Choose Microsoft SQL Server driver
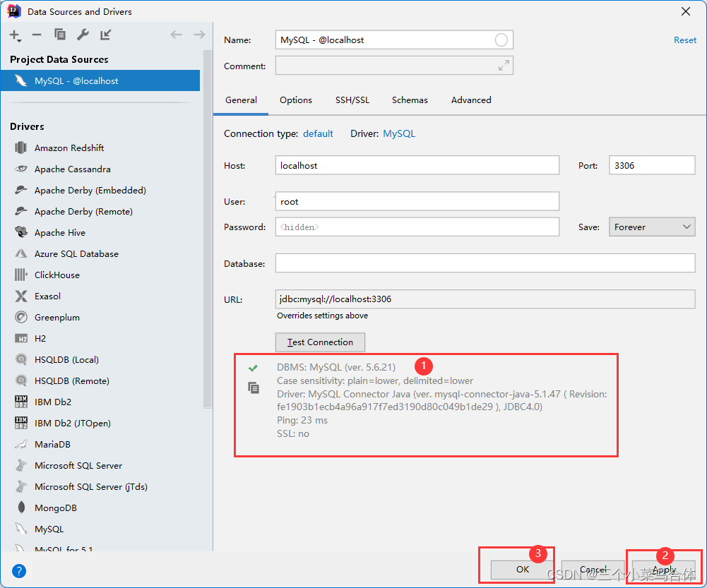The image size is (707, 588). pos(78,465)
